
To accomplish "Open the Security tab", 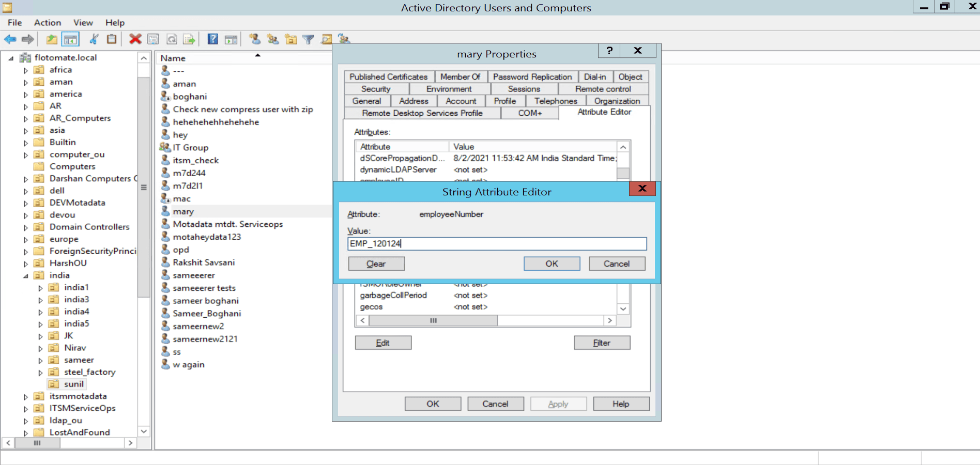I will (x=376, y=89).
